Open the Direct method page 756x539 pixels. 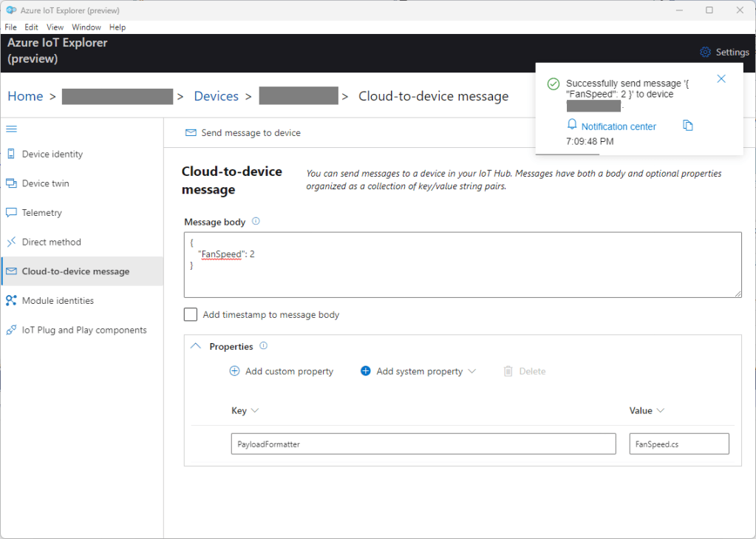click(x=51, y=242)
